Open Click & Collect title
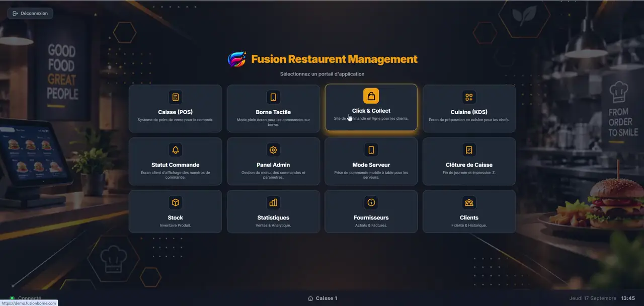This screenshot has width=644, height=306. pyautogui.click(x=371, y=111)
